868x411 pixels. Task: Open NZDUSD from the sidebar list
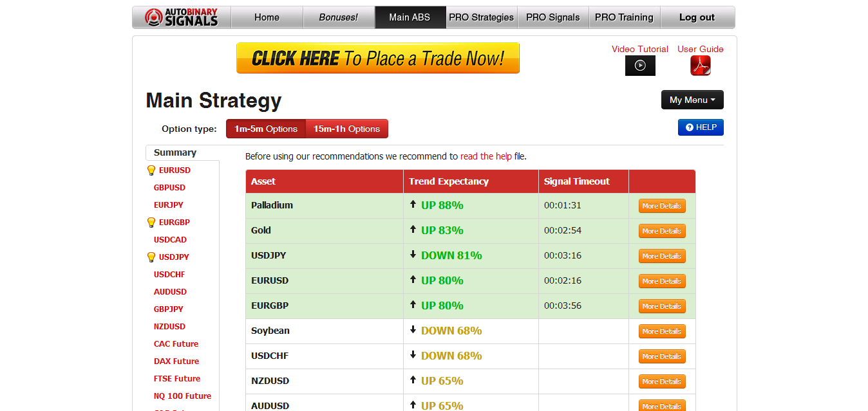pos(169,327)
